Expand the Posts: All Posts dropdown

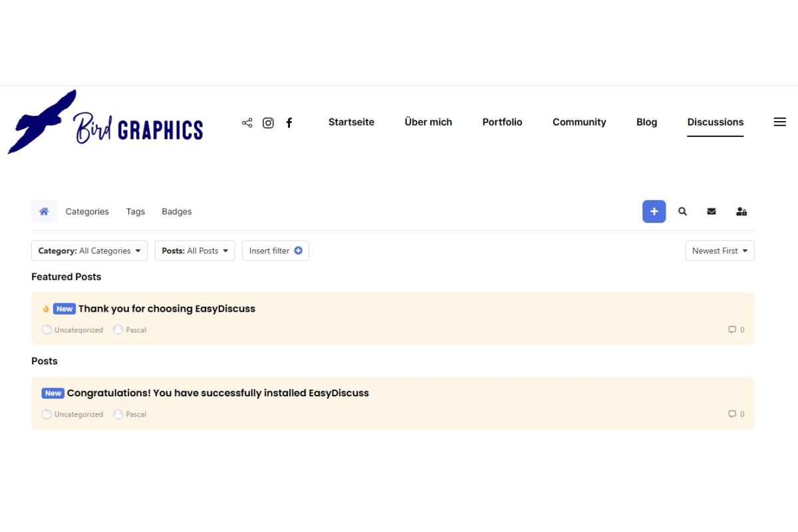(195, 251)
